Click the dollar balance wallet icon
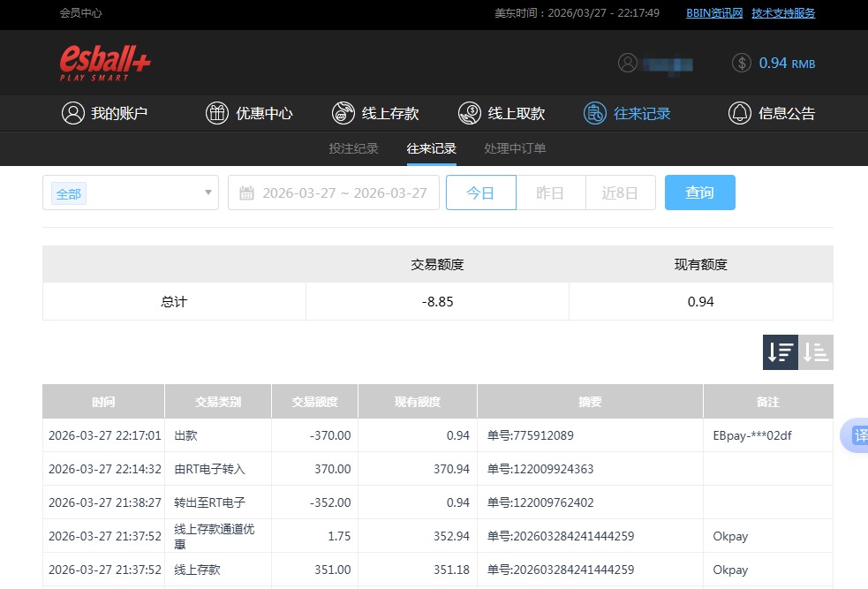 (741, 63)
